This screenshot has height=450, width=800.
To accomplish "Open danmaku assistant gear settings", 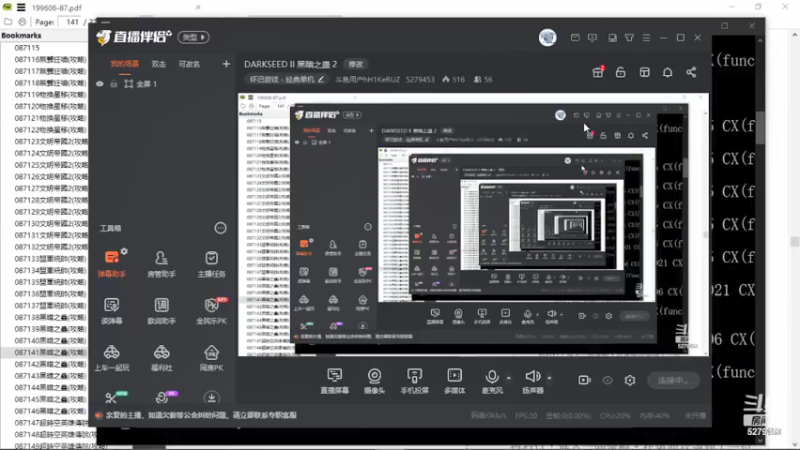I will click(x=124, y=251).
